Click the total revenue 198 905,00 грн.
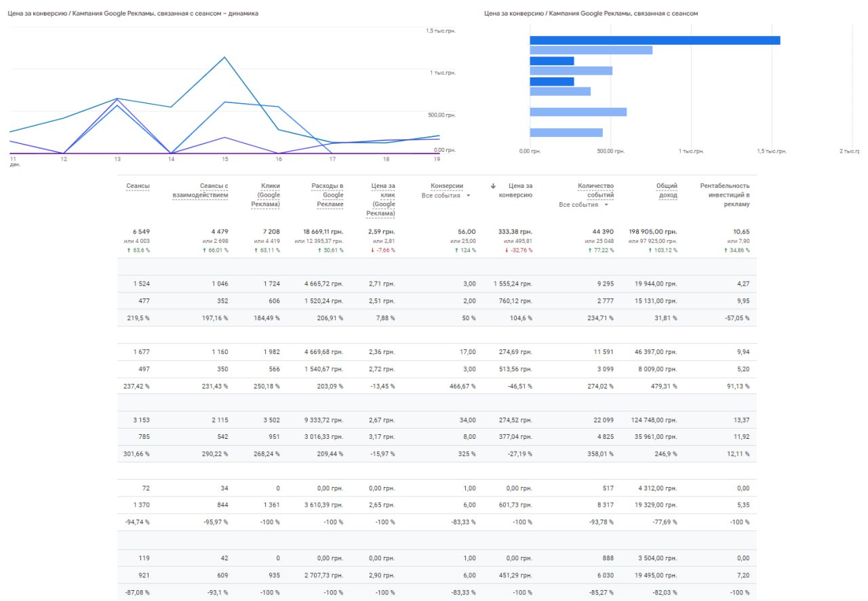The height and width of the screenshot is (601, 868). pos(653,232)
